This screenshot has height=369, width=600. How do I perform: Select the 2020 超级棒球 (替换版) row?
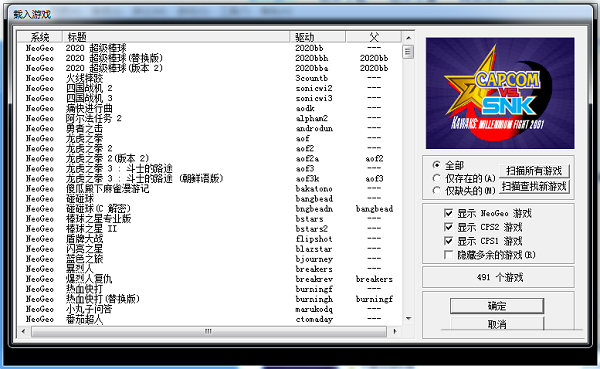point(209,58)
